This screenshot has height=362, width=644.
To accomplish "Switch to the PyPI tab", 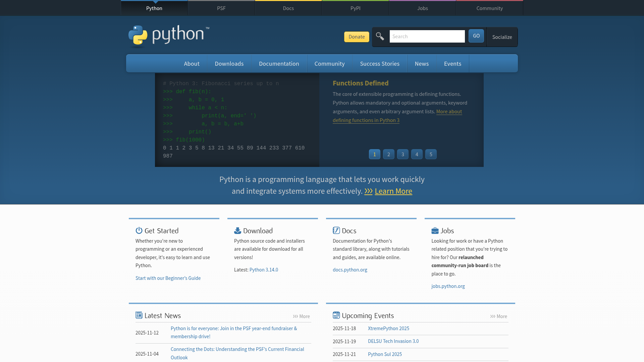I will 355,8.
